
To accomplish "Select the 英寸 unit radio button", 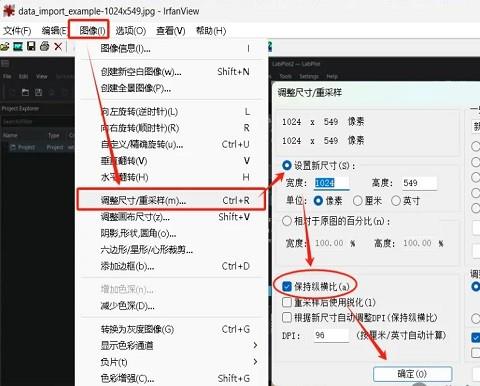I will pyautogui.click(x=396, y=201).
